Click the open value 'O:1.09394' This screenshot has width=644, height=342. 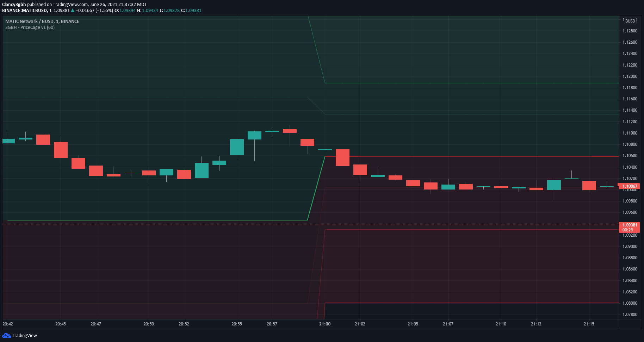(125, 11)
